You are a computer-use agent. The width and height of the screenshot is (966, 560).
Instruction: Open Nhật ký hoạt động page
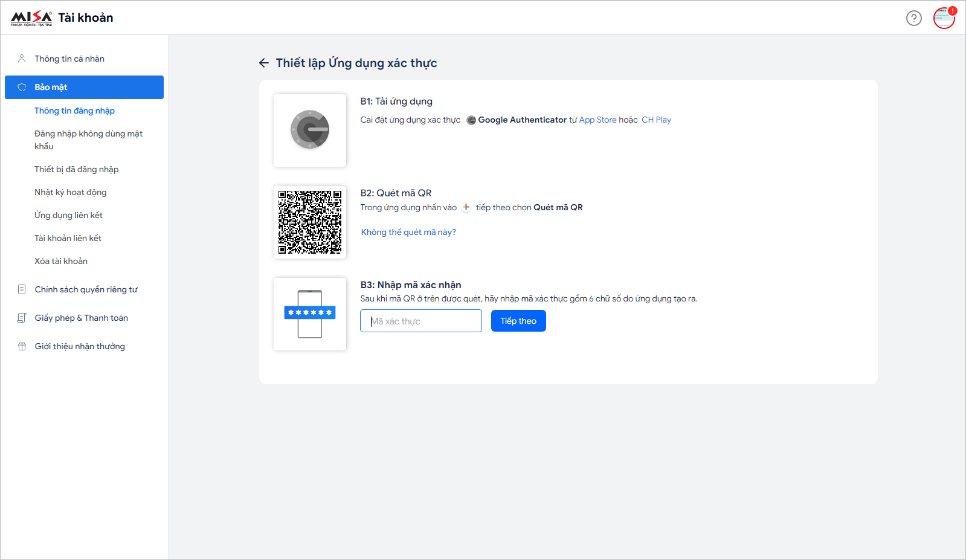click(x=70, y=192)
